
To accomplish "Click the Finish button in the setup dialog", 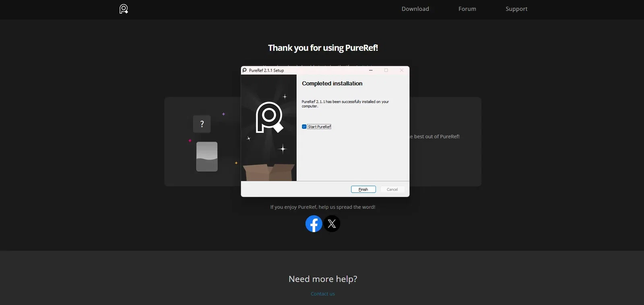I will [363, 190].
